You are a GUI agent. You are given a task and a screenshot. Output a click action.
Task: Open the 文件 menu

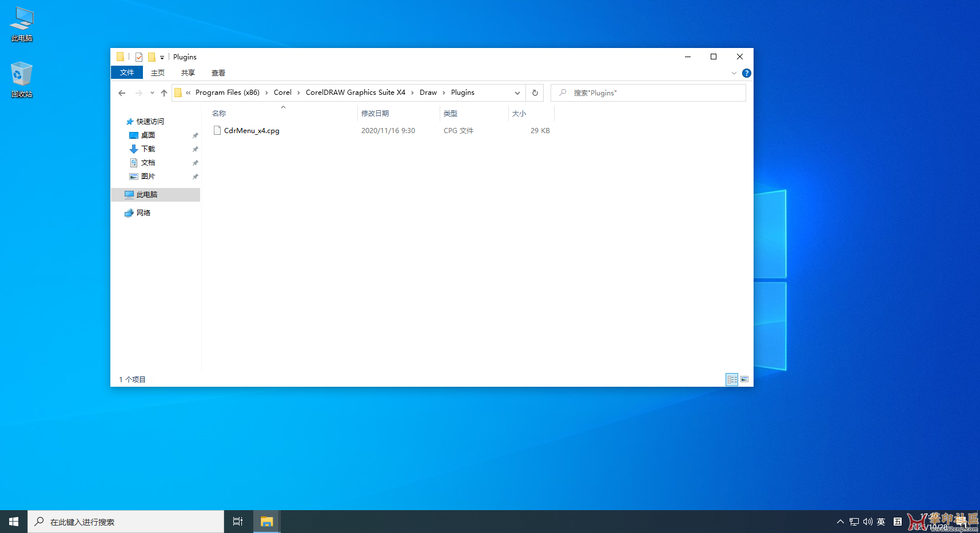point(126,73)
